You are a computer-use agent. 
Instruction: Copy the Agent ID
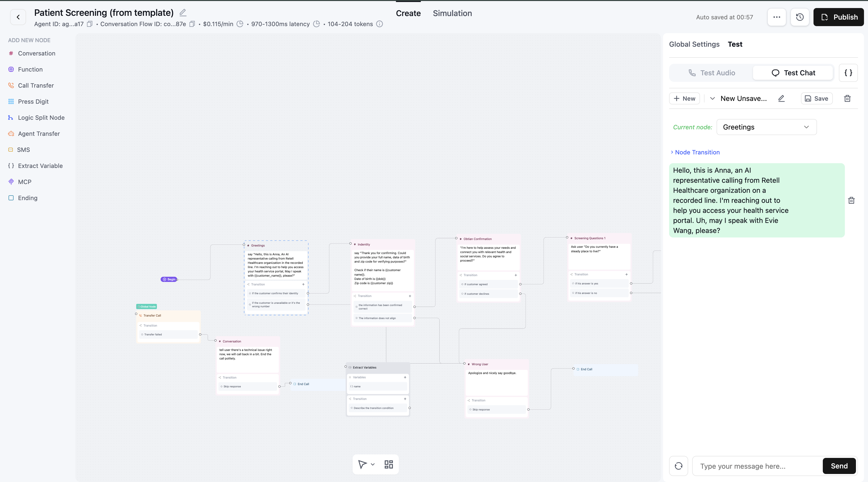(90, 24)
